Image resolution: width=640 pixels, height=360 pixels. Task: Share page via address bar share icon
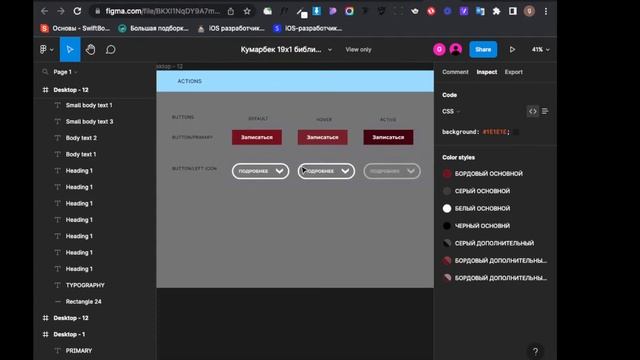click(231, 11)
